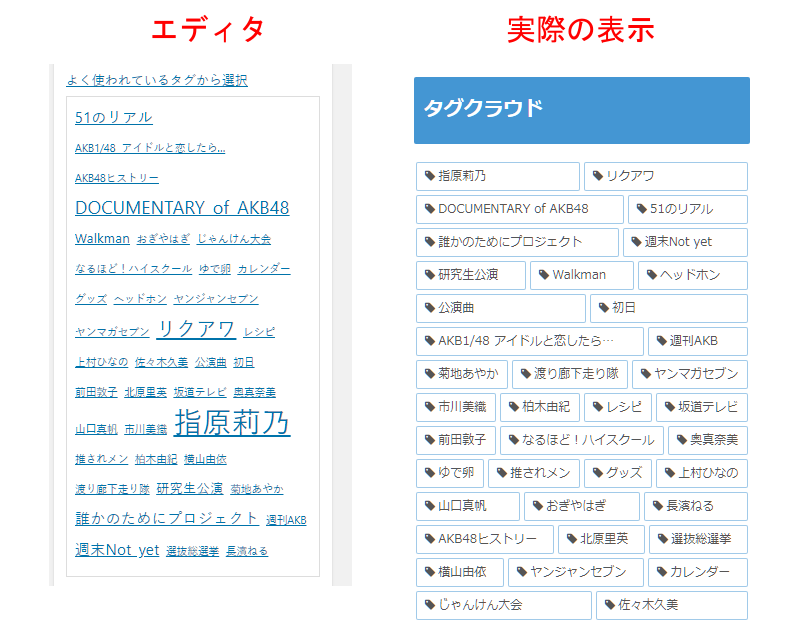Click レシピ tag cloud button
The image size is (793, 642).
[x=618, y=407]
